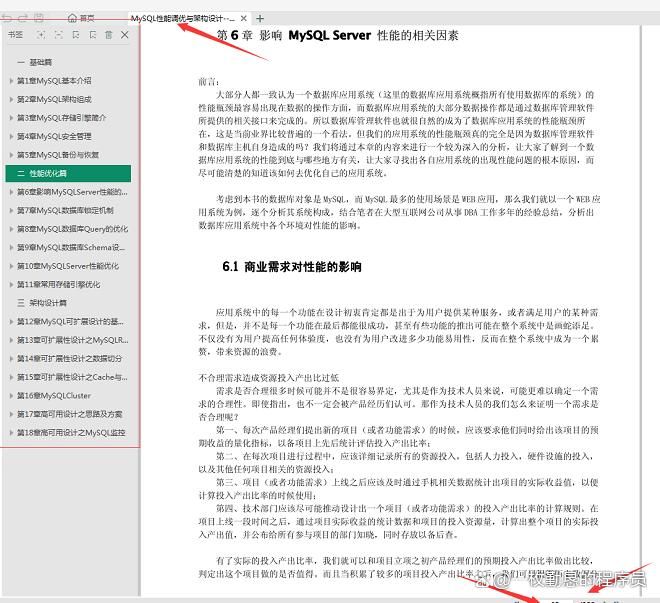This screenshot has width=660, height=603.
Task: Expand the 第16章MySQLCluster bookmark arrow
Action: [11, 396]
